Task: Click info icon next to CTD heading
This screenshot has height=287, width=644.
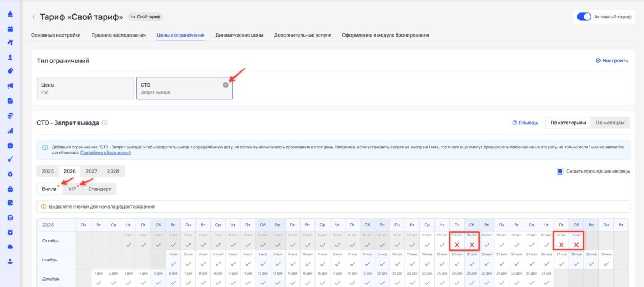Action: [105, 123]
